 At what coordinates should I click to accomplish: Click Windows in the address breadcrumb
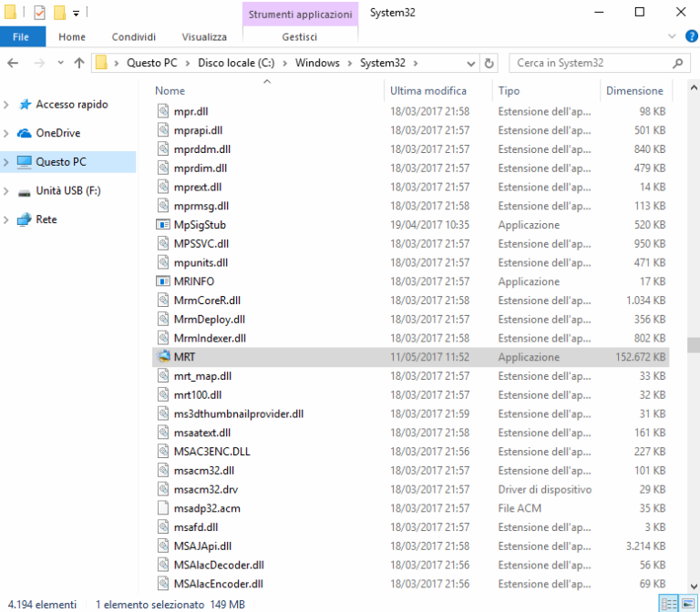point(317,63)
